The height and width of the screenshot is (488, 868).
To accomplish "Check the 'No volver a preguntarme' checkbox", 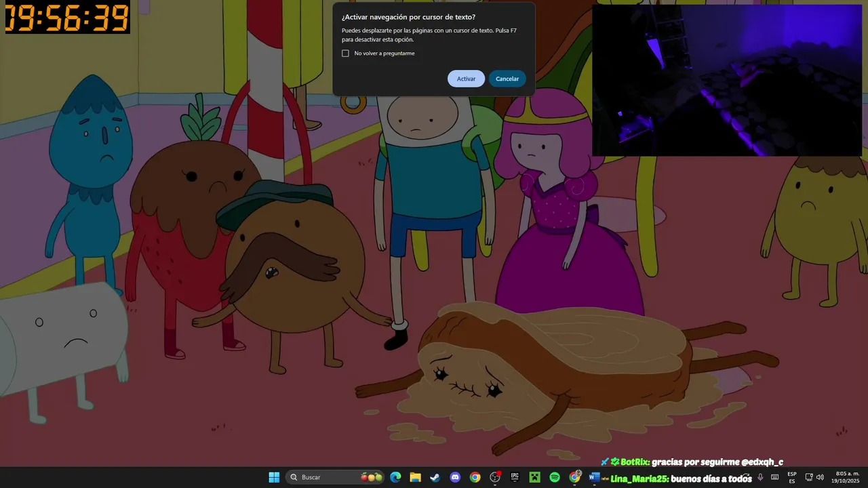I will click(x=345, y=54).
